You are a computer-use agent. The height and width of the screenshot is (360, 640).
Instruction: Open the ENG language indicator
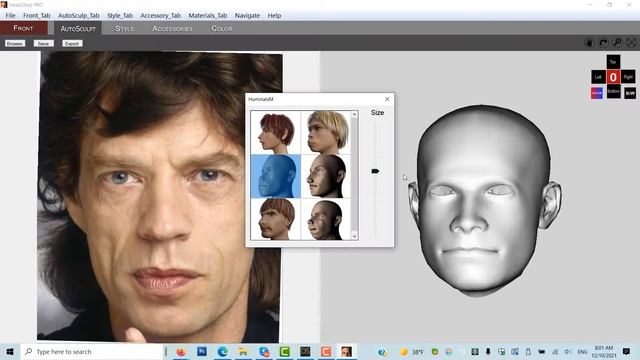(x=582, y=352)
